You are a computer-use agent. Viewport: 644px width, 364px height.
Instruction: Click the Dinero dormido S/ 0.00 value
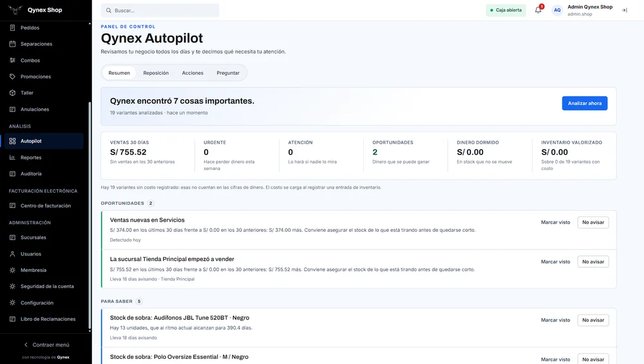pos(470,152)
